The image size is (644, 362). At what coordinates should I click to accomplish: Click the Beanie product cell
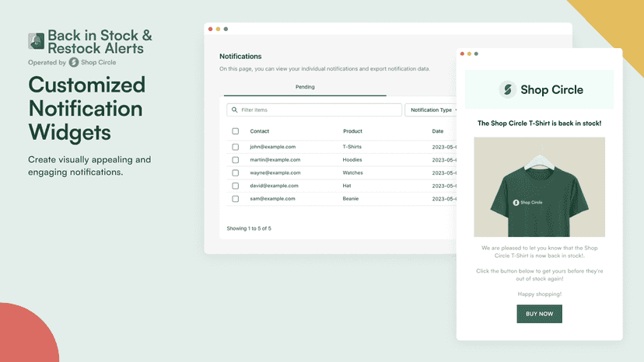351,199
